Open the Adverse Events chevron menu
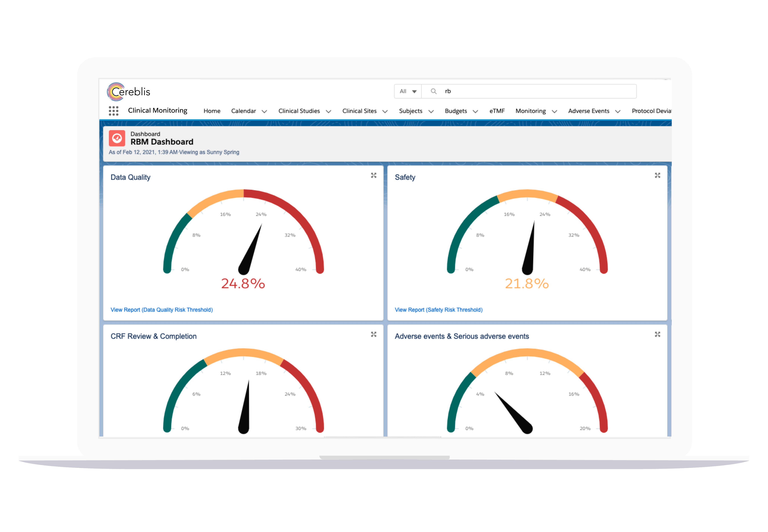 pos(617,111)
